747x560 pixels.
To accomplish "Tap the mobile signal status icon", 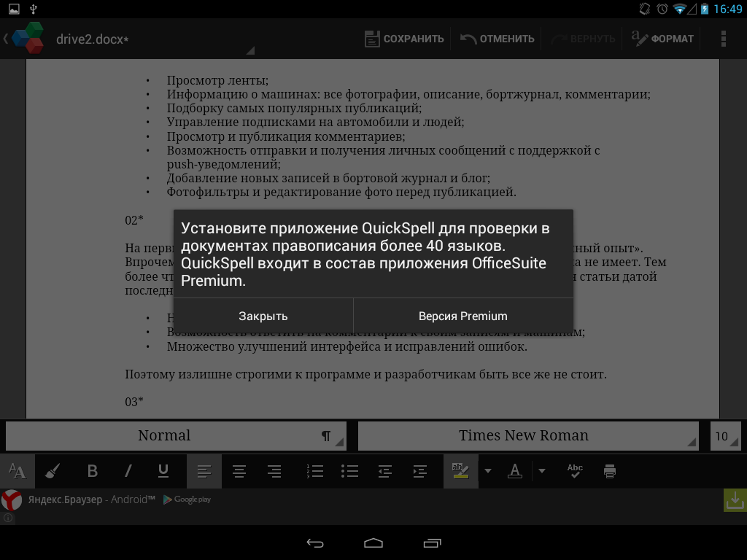I will click(692, 9).
